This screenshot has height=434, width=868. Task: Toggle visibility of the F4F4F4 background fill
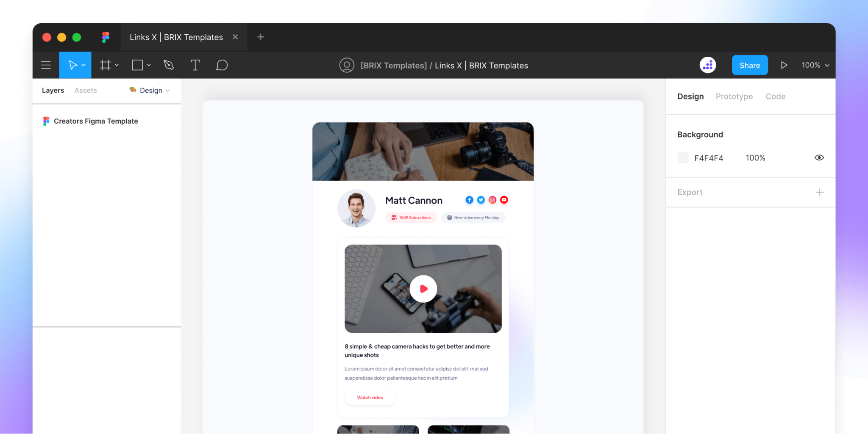pyautogui.click(x=819, y=158)
